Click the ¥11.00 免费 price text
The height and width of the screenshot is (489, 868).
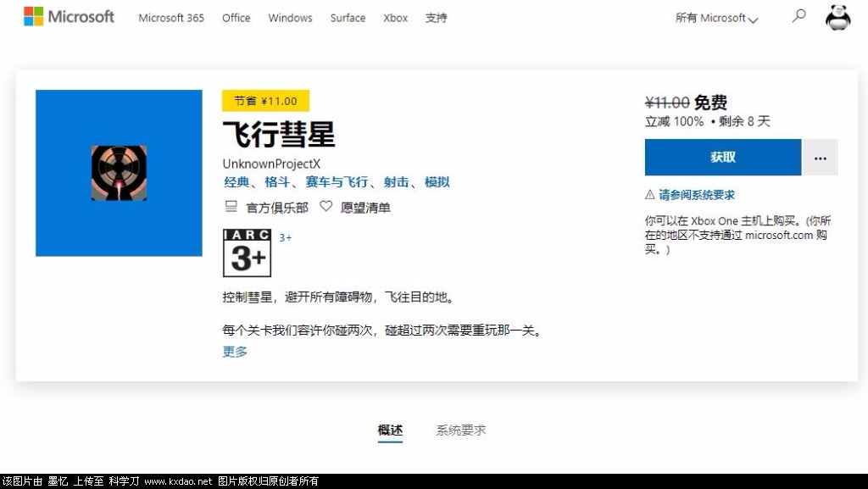[686, 103]
